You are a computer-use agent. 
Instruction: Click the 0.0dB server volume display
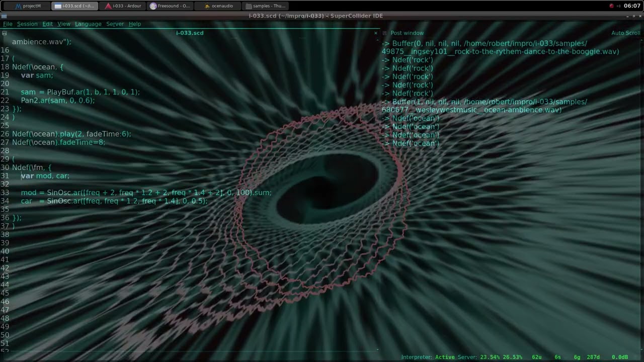tap(619, 357)
